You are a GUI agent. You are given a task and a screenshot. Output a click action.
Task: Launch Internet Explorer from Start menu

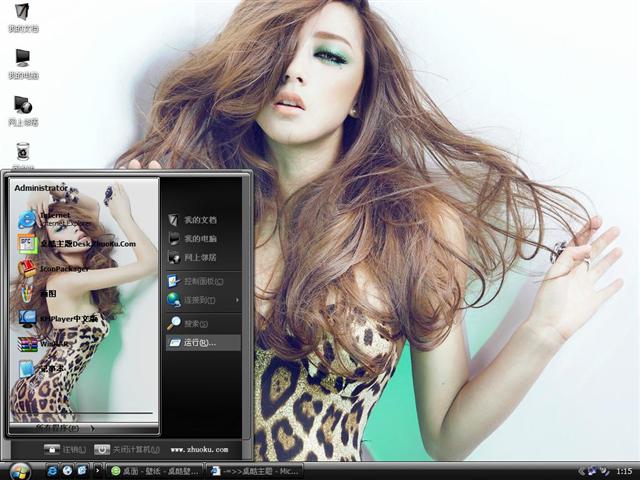coord(53,220)
